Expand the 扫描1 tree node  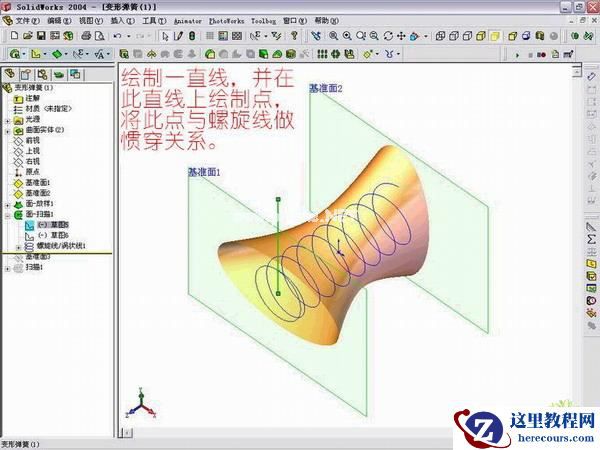click(x=8, y=269)
